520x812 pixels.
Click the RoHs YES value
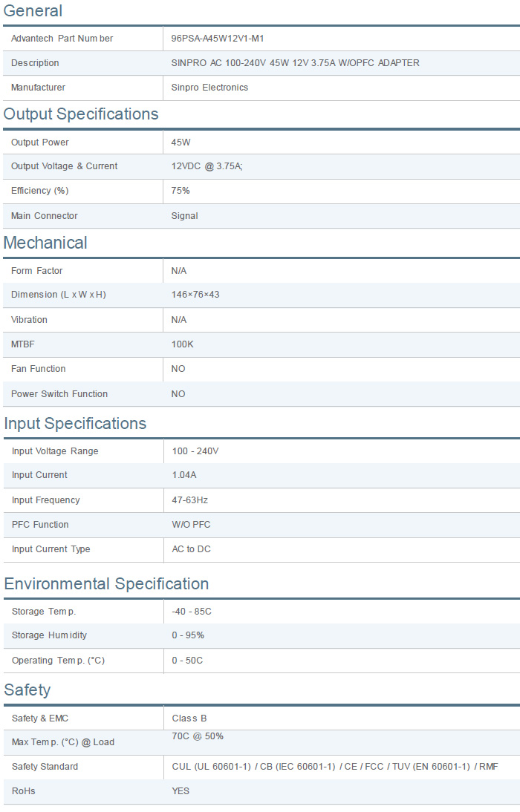click(181, 791)
